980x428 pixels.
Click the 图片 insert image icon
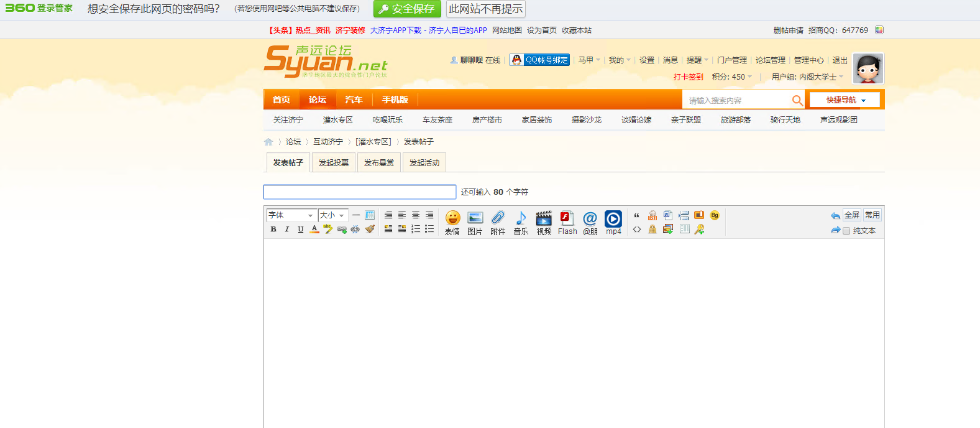coord(475,223)
